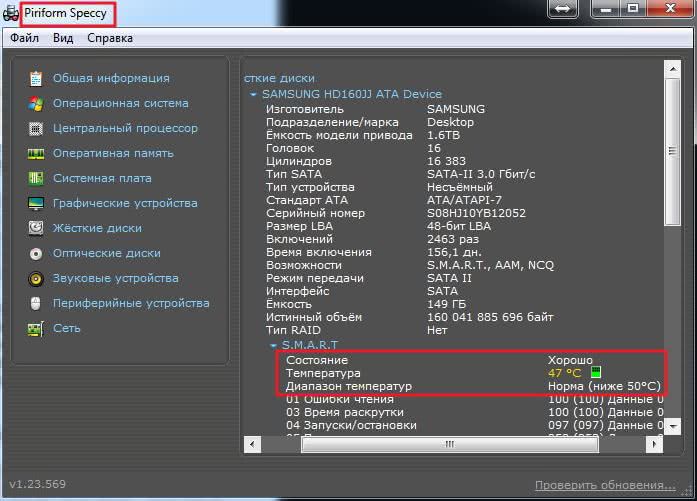Collapse the SAMSUNG HD160JJ ATA Device node
This screenshot has height=501, width=697.
(x=253, y=94)
